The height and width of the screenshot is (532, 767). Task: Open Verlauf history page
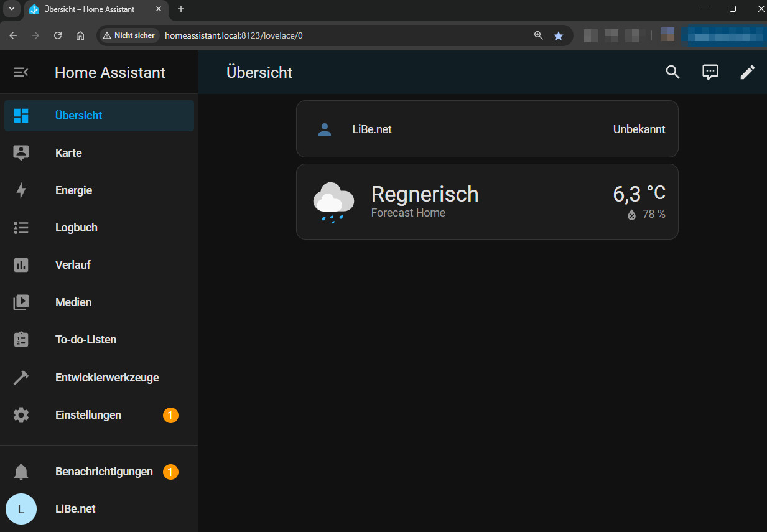click(73, 265)
